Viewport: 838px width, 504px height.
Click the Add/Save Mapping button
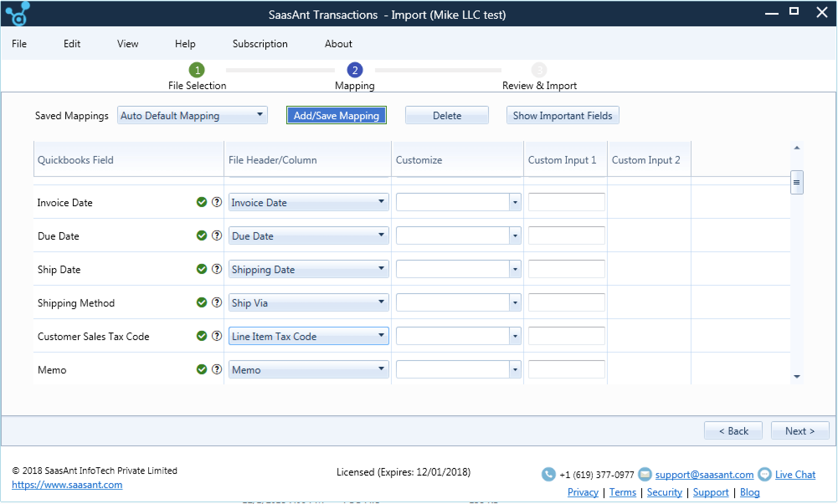(x=336, y=115)
